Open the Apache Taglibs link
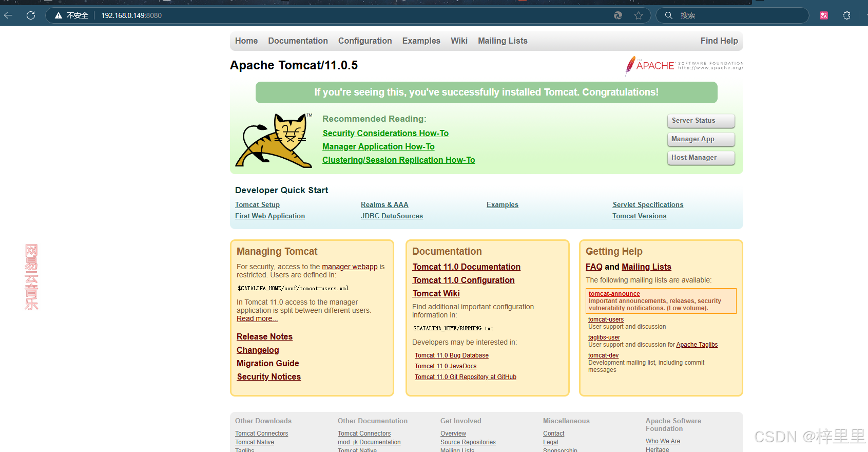Screen dimensions: 868x452 697,345
